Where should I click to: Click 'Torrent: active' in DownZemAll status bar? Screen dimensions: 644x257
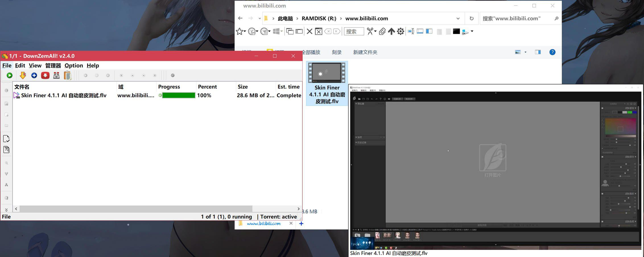[x=278, y=217]
